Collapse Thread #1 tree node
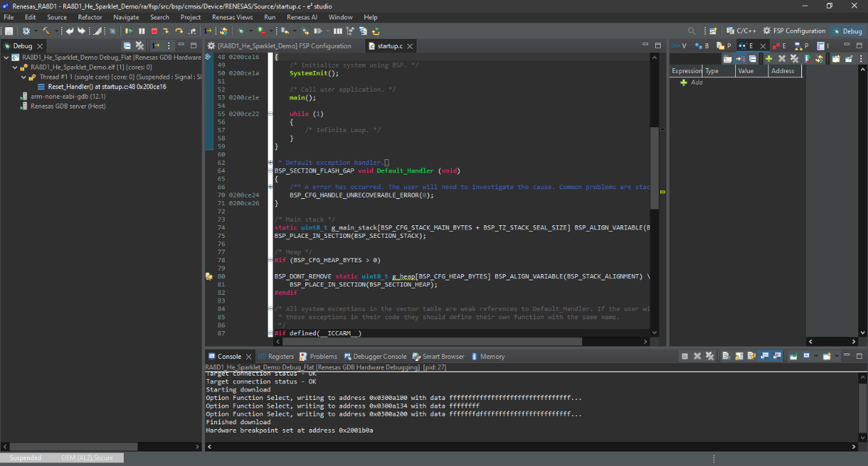Image resolution: width=868 pixels, height=466 pixels. pos(24,77)
